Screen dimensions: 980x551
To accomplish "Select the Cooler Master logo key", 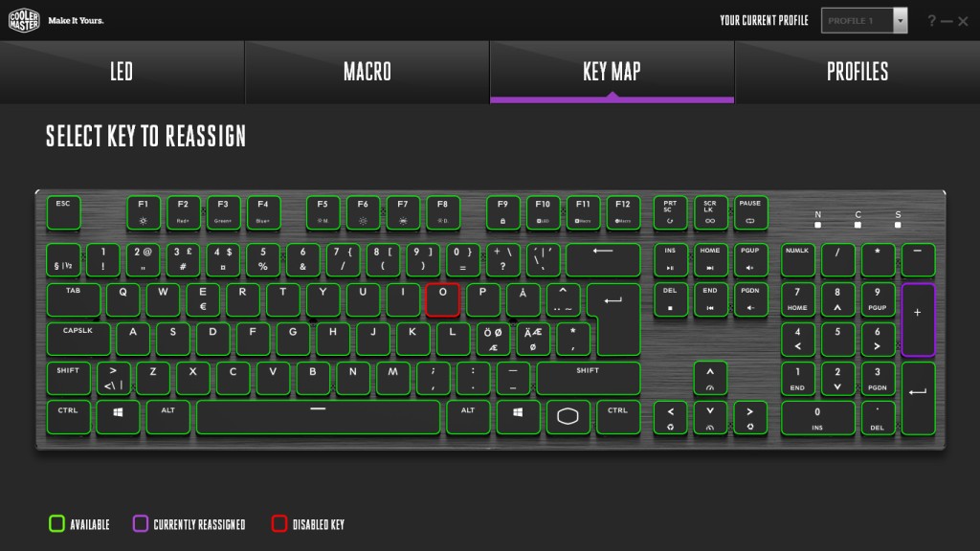I will (x=568, y=417).
